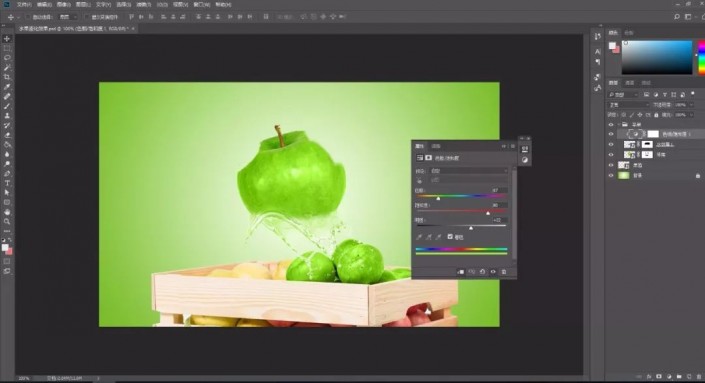Viewport: 705px width, 383px height.
Task: Toggle the Auto-Select checkbox in options bar
Action: point(27,17)
